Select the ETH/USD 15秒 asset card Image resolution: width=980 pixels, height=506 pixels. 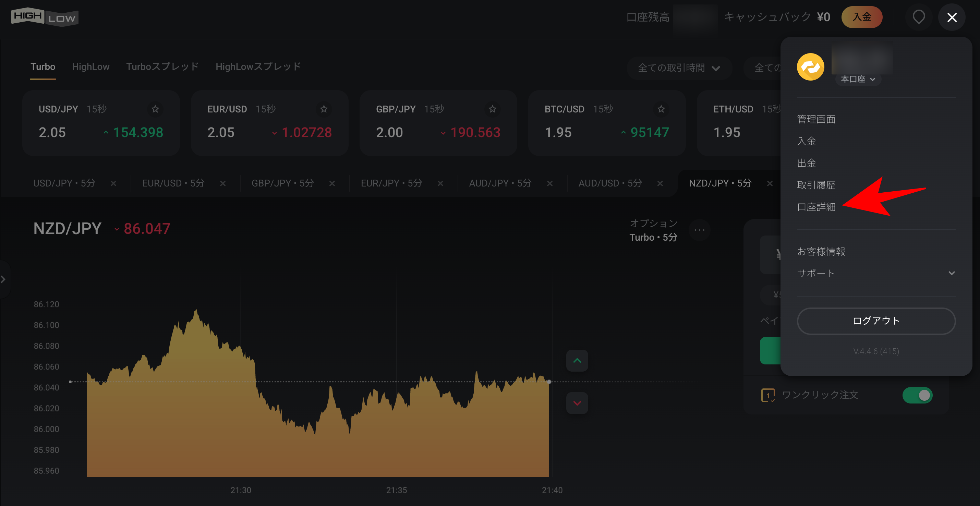pyautogui.click(x=739, y=123)
